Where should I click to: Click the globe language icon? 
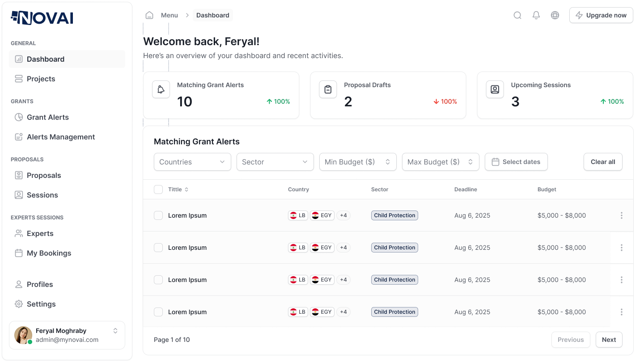pyautogui.click(x=555, y=15)
